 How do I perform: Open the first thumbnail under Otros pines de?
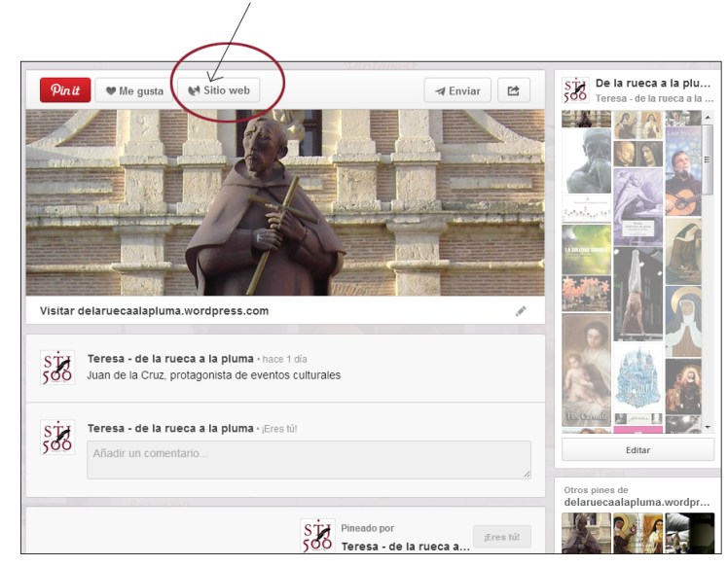(586, 533)
